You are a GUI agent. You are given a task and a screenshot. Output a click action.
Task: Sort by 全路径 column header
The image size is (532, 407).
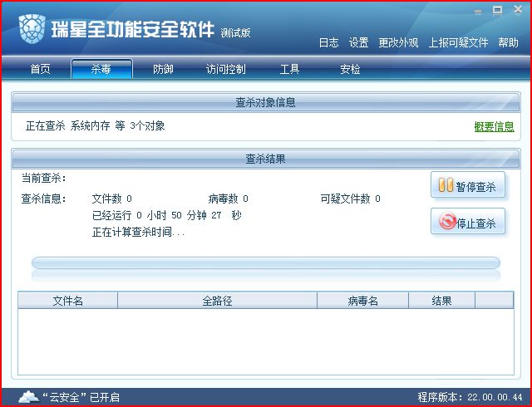click(x=217, y=301)
